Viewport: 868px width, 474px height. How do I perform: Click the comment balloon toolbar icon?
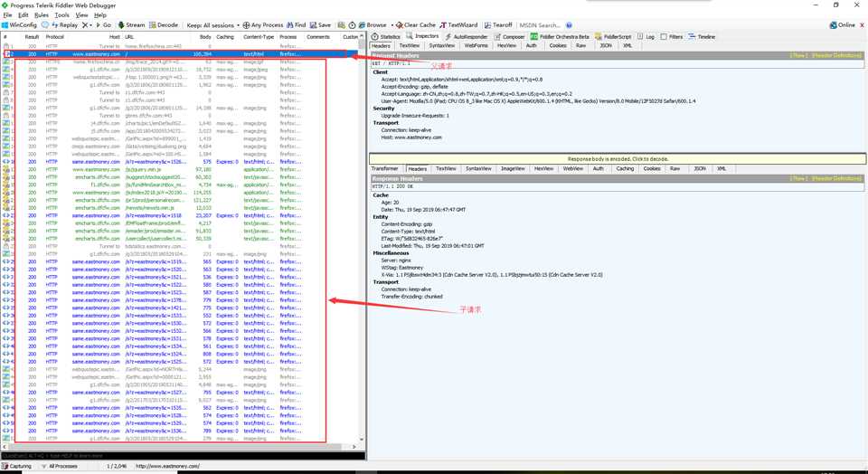pos(45,25)
